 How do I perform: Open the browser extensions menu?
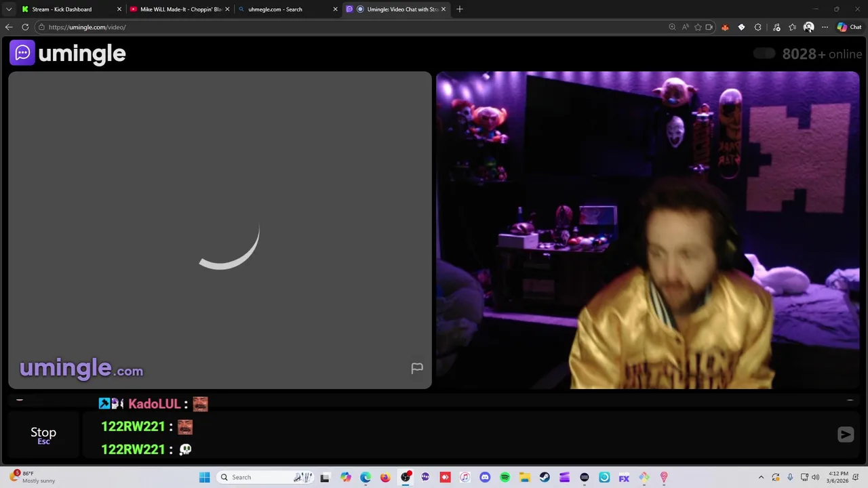(757, 27)
